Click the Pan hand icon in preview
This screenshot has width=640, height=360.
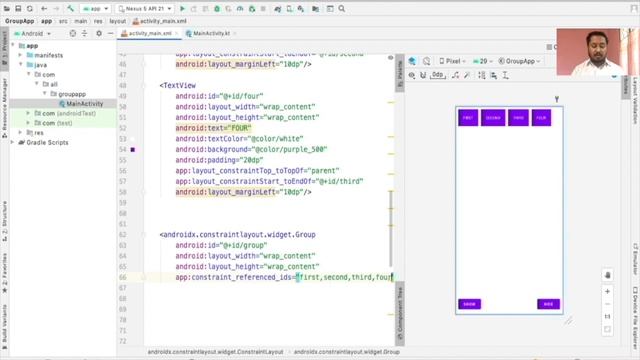607,275
